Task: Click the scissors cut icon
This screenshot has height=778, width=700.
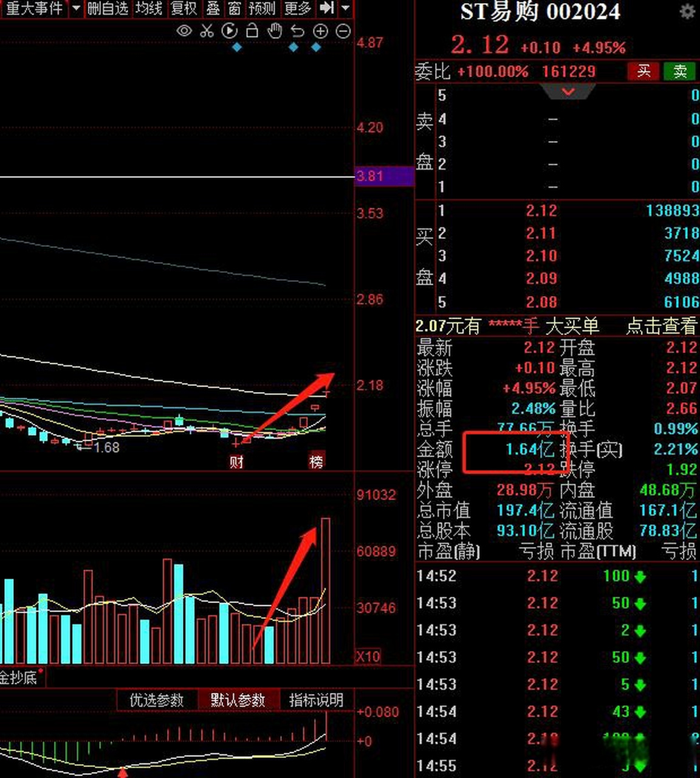Action: point(207,31)
